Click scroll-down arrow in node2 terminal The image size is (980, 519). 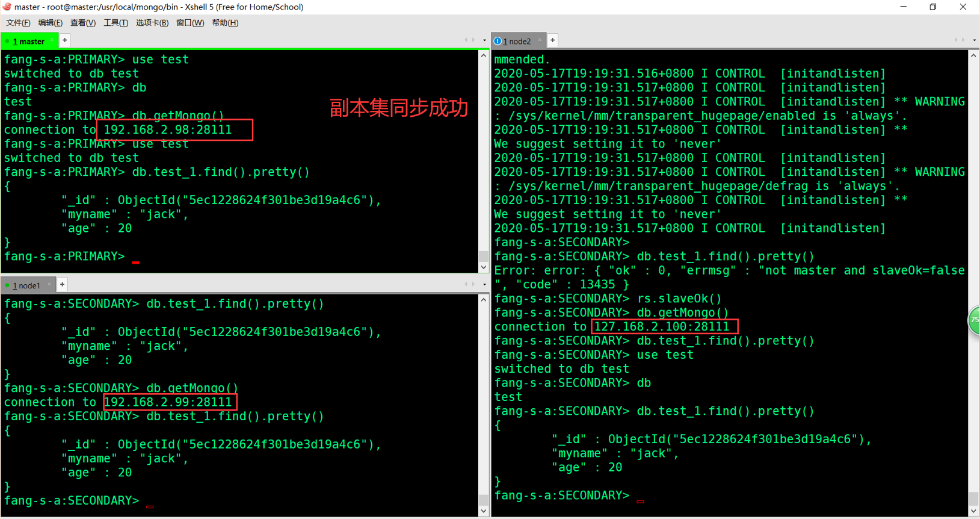[x=974, y=511]
